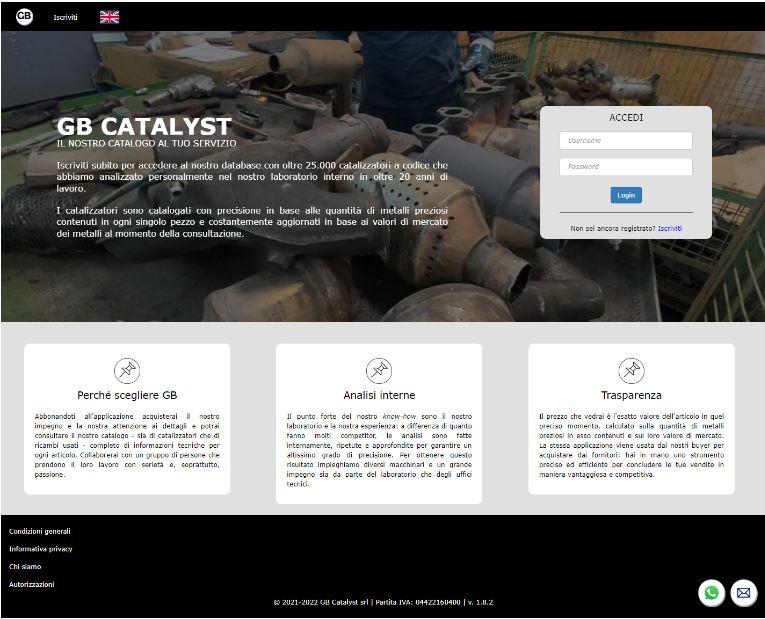Screen dimensions: 765x619
Task: Click the Perché scegliere GB card title
Action: tap(127, 395)
